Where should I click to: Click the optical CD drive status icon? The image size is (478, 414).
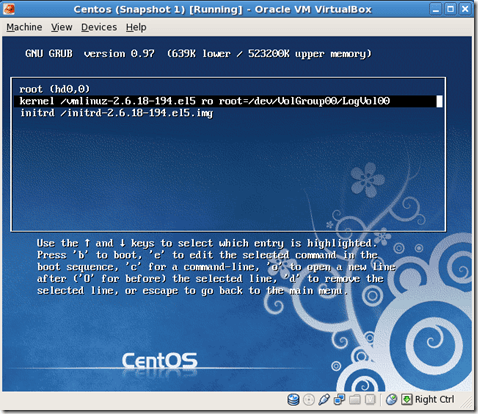309,399
